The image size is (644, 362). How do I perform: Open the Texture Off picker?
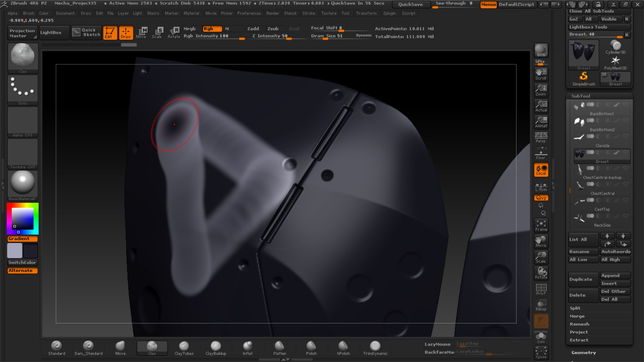(23, 154)
